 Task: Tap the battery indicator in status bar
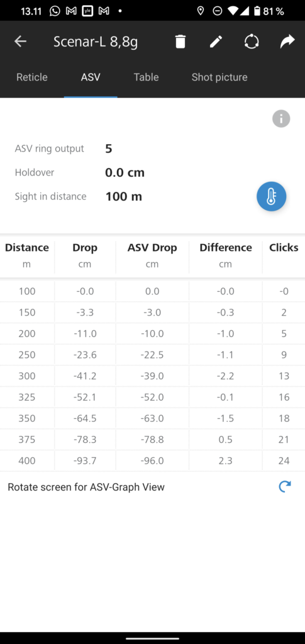257,11
